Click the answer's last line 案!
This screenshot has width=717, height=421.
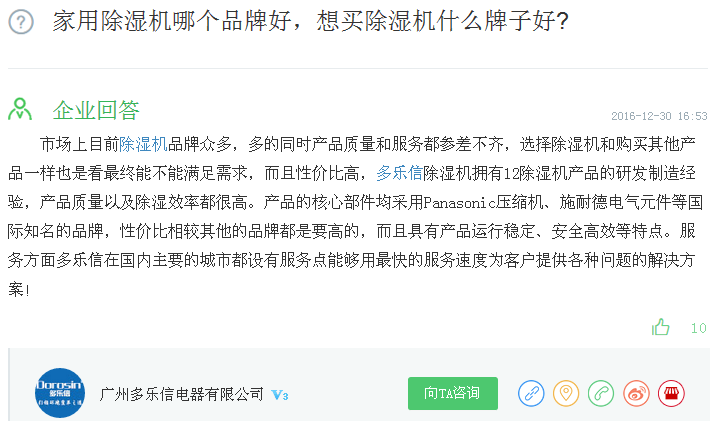19,289
